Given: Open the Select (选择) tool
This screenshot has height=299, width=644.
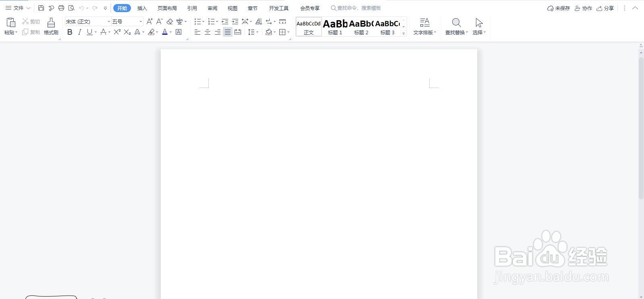Looking at the screenshot, I should pyautogui.click(x=479, y=27).
